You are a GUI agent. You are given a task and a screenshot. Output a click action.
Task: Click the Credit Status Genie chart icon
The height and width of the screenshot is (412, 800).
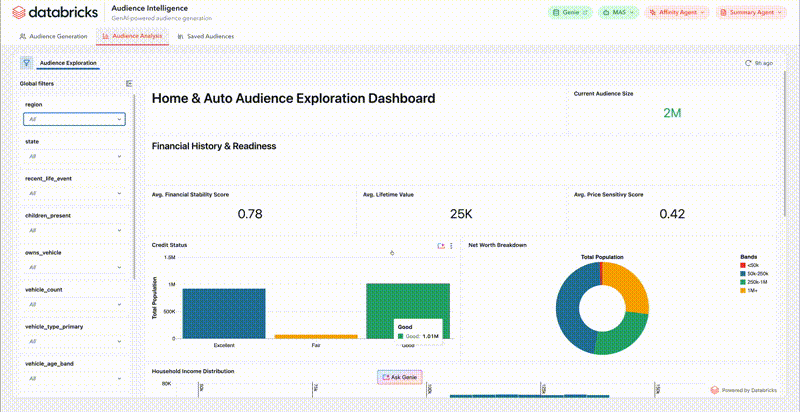point(440,246)
